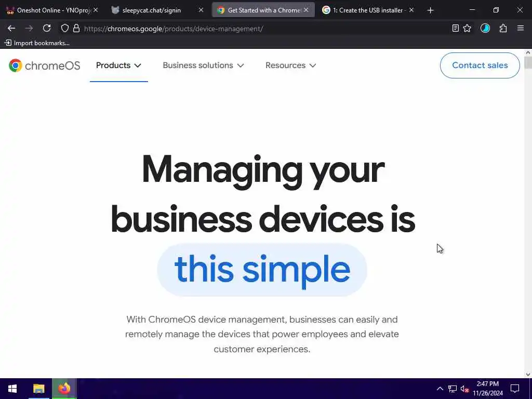Expand the Resources dropdown menu
Viewport: 532px width, 399px height.
[291, 65]
